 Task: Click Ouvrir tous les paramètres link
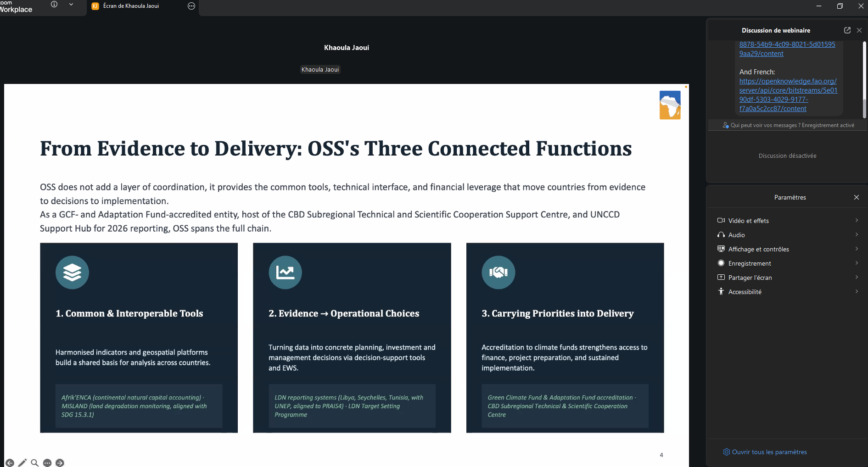(x=769, y=452)
